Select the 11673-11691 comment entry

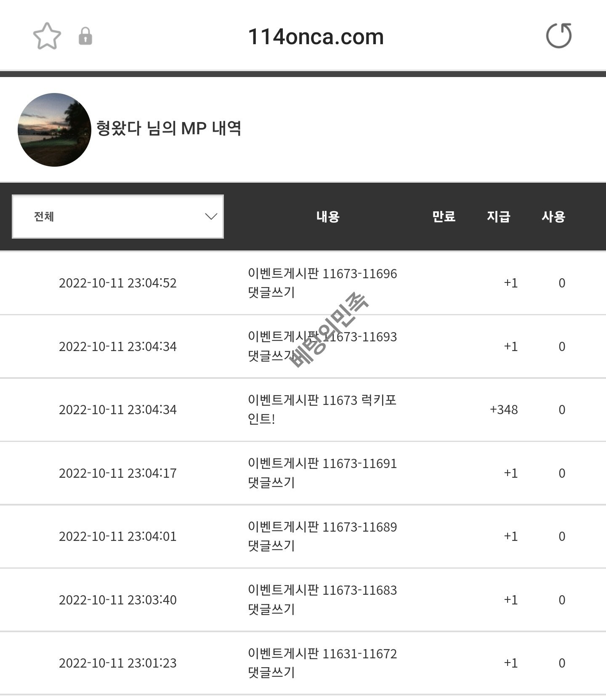pyautogui.click(x=322, y=473)
